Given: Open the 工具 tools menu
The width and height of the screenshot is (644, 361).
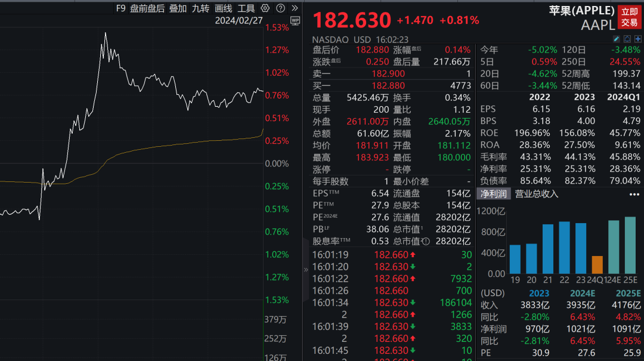Looking at the screenshot, I should 246,8.
